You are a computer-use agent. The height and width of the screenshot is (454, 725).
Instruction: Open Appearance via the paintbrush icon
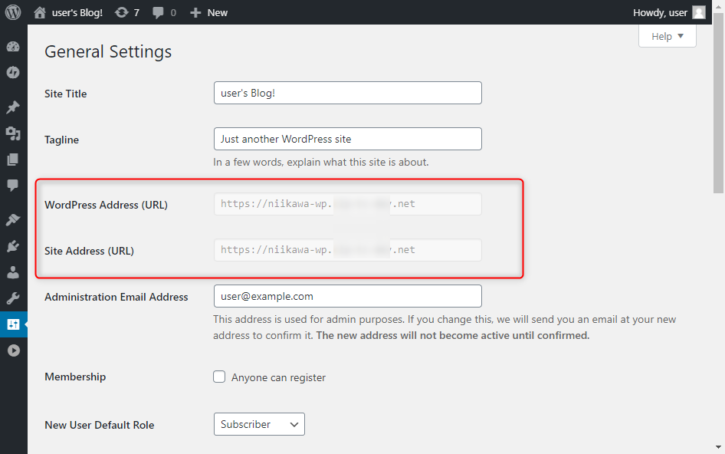pos(13,220)
